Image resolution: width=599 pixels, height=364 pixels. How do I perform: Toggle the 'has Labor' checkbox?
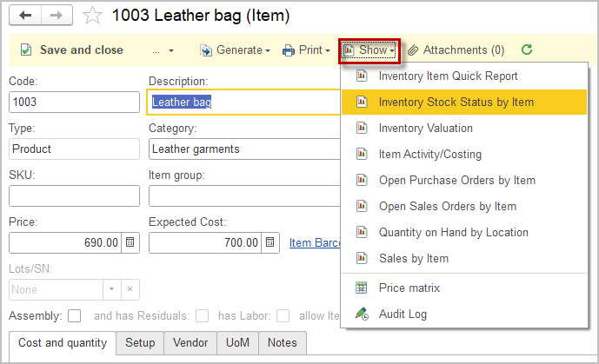pyautogui.click(x=283, y=315)
